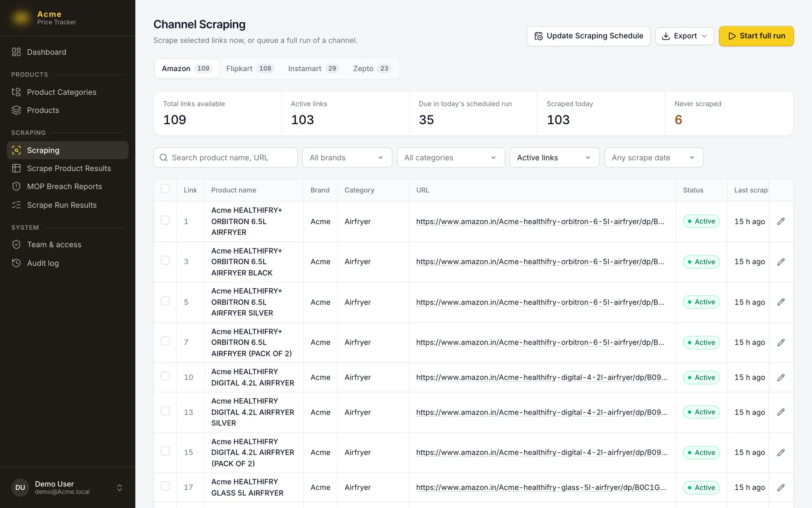Click the download icon on Export button

click(666, 36)
